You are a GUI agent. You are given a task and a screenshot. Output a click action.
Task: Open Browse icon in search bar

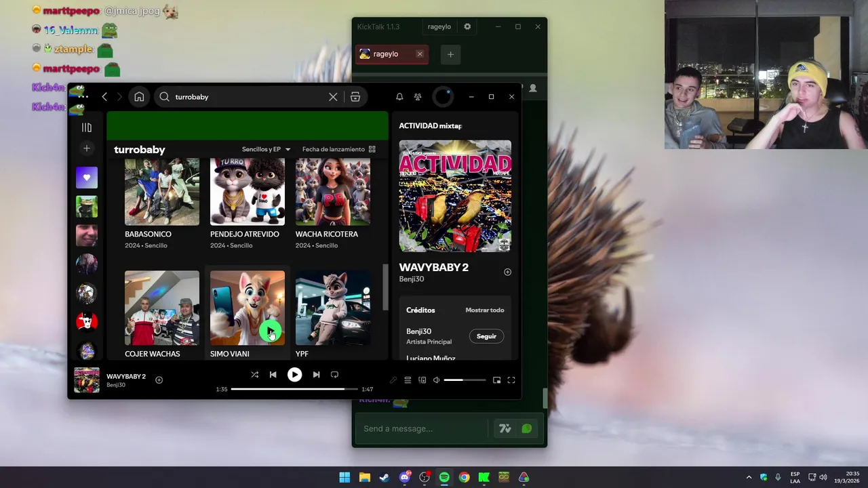pos(355,97)
